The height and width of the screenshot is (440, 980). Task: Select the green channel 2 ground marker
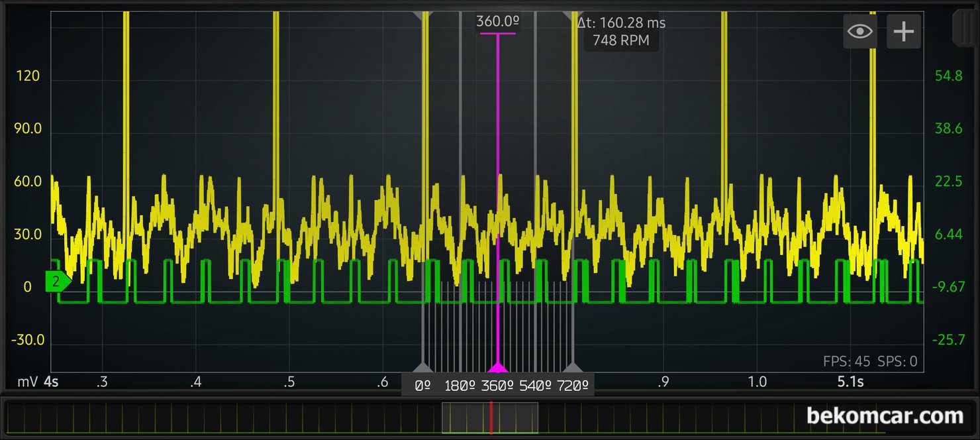[x=57, y=282]
